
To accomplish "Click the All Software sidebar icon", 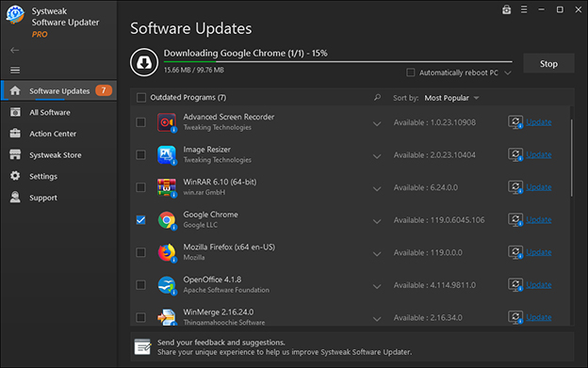I will pyautogui.click(x=15, y=112).
